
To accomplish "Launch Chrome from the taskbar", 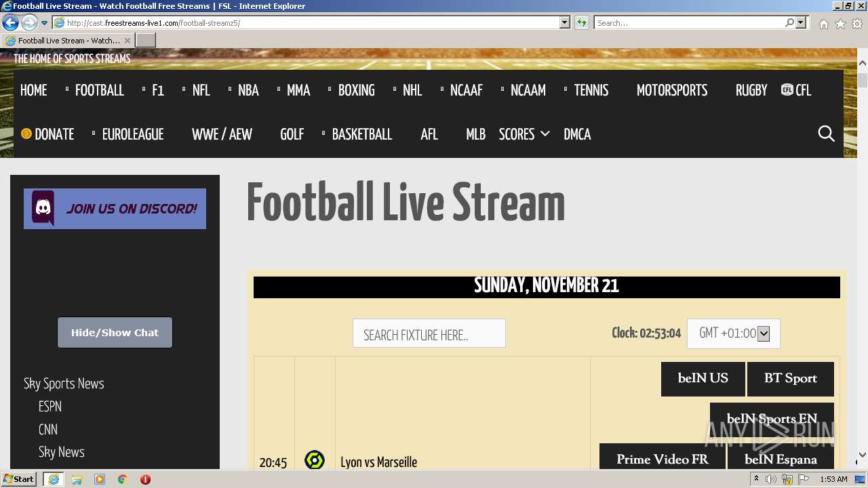I will (x=123, y=479).
